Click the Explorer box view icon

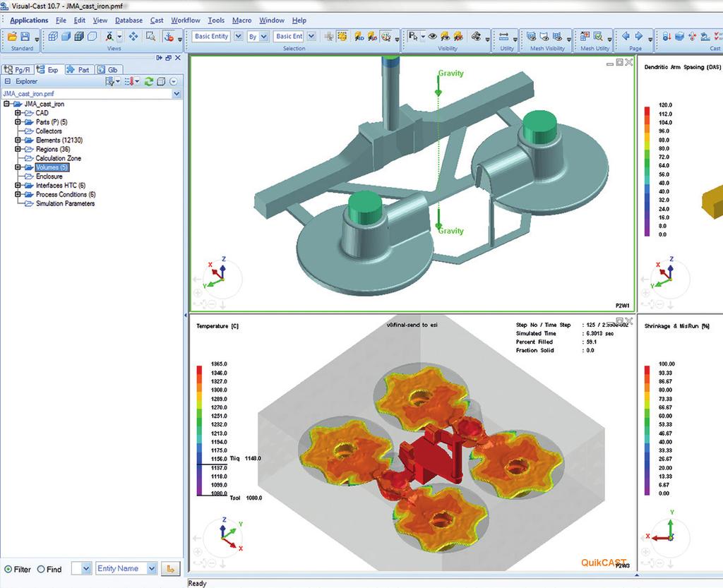coord(161,82)
